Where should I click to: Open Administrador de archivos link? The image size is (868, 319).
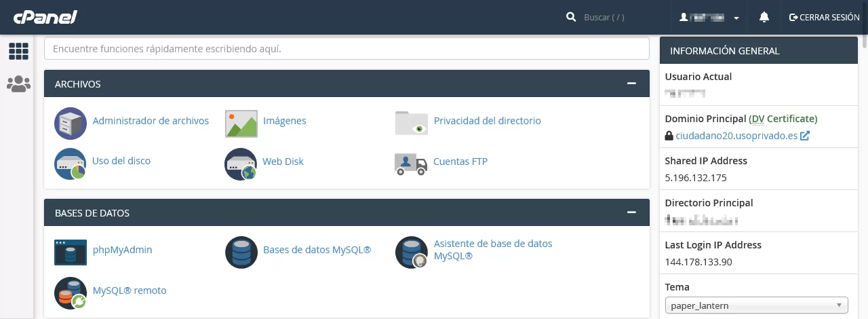pos(151,121)
